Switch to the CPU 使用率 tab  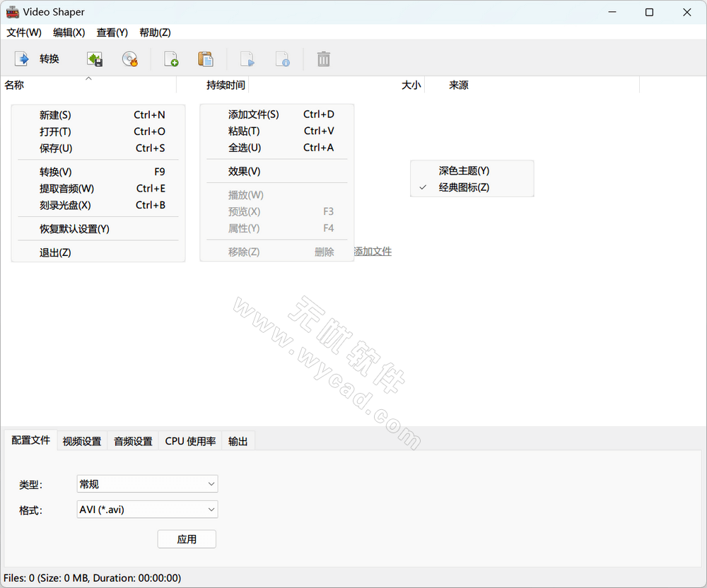tap(190, 441)
